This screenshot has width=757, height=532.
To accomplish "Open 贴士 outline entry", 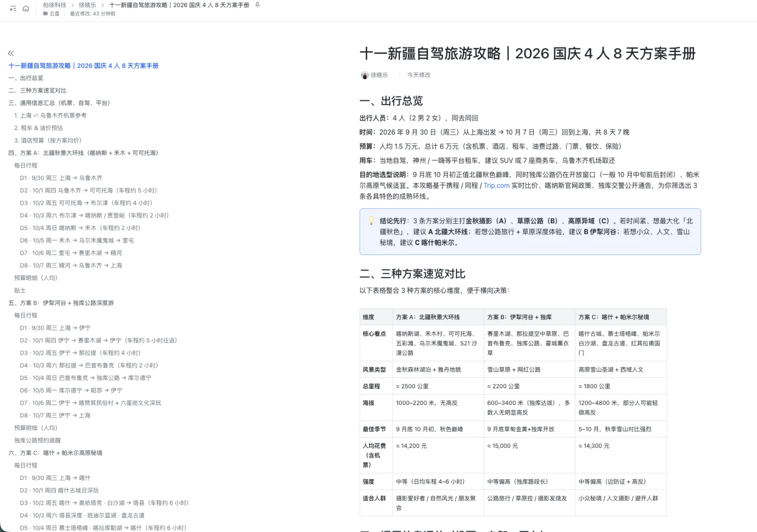I will (x=20, y=290).
